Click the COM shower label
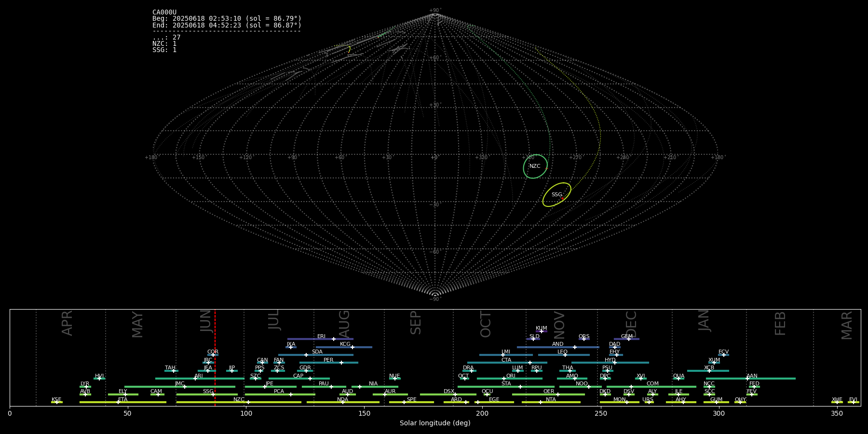Screen dimensions: 868x434 652,384
